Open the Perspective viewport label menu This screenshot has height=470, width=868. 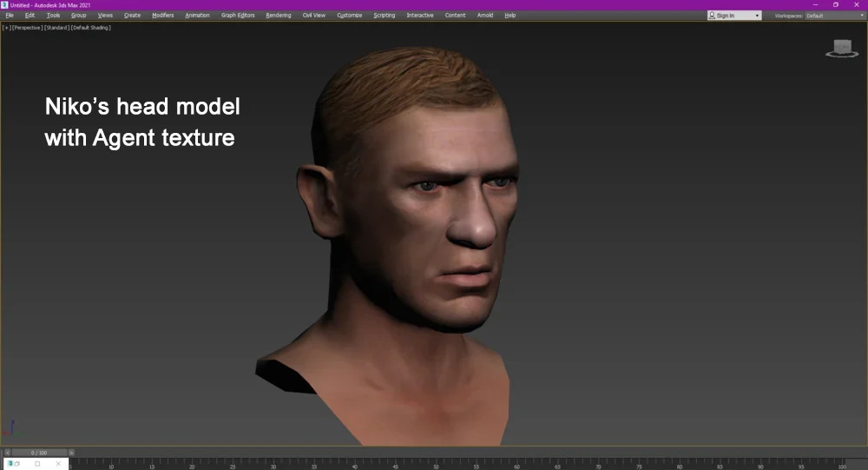click(26, 28)
